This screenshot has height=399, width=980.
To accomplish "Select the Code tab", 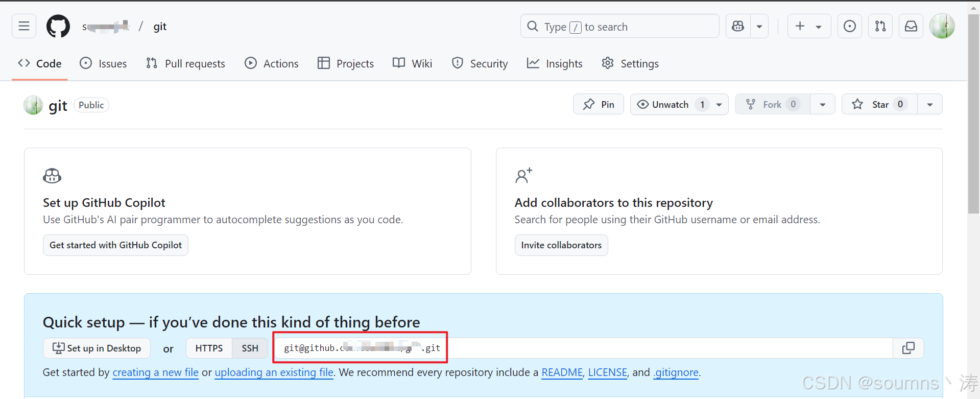I will click(x=40, y=63).
